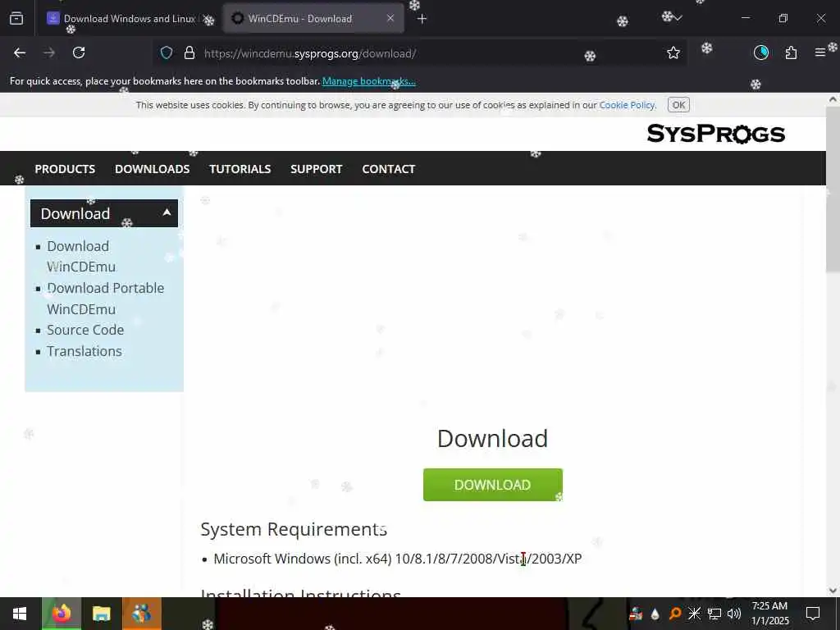The height and width of the screenshot is (630, 840).
Task: Click the green DOWNLOAD button
Action: 493,485
